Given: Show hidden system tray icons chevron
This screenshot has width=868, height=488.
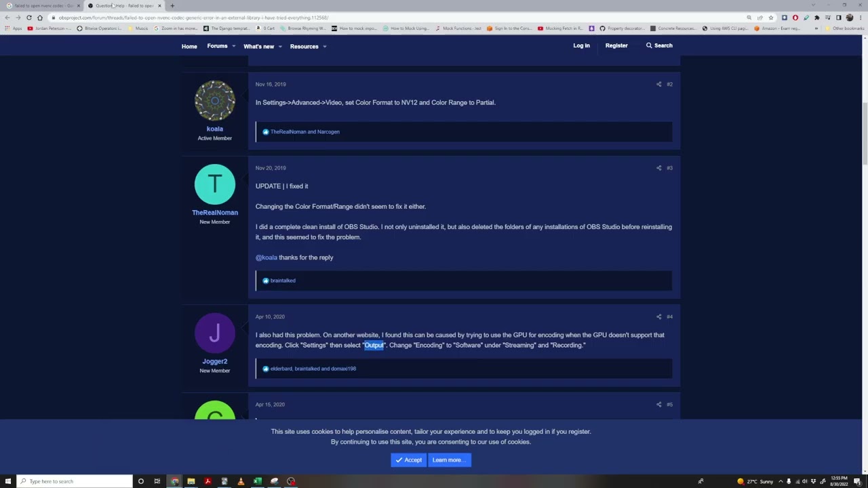Looking at the screenshot, I should [x=780, y=481].
